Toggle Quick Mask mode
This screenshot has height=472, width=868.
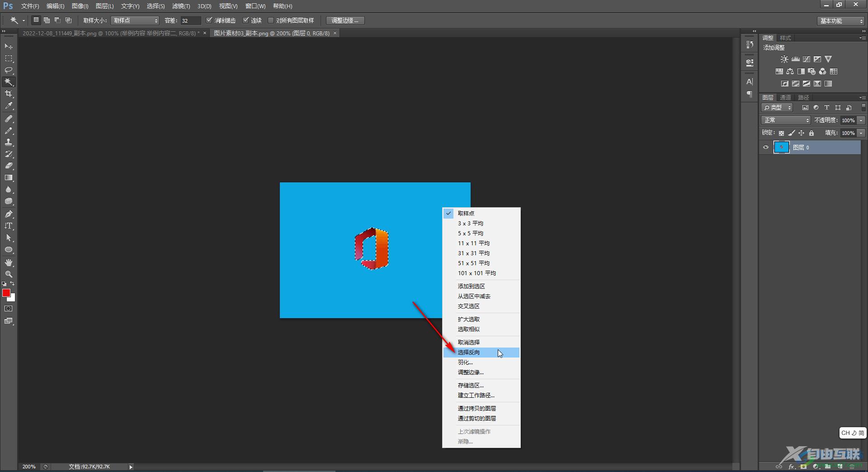[x=9, y=309]
